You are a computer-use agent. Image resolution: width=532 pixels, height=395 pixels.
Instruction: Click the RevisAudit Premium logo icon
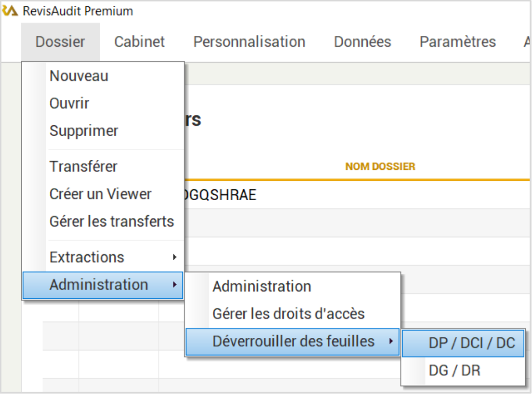(9, 9)
